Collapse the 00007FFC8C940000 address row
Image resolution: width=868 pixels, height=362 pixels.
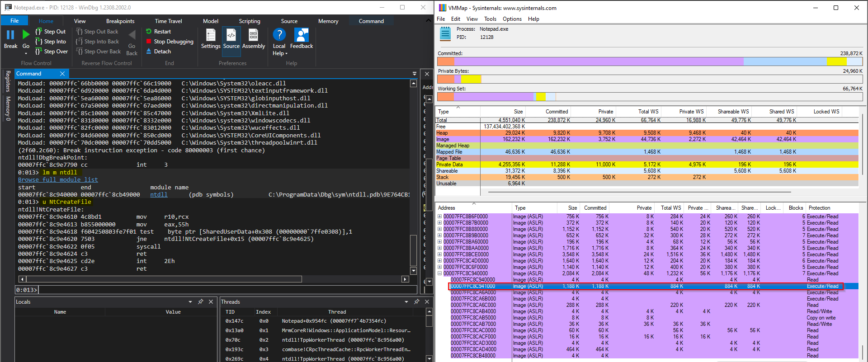(x=439, y=273)
